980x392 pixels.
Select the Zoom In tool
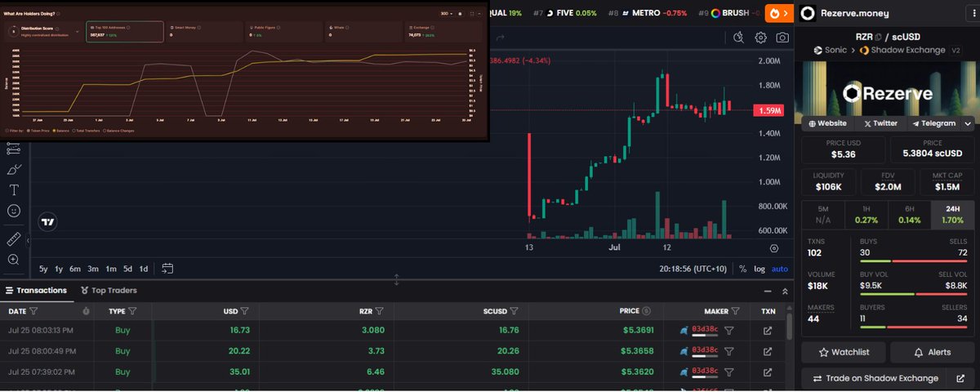13,260
